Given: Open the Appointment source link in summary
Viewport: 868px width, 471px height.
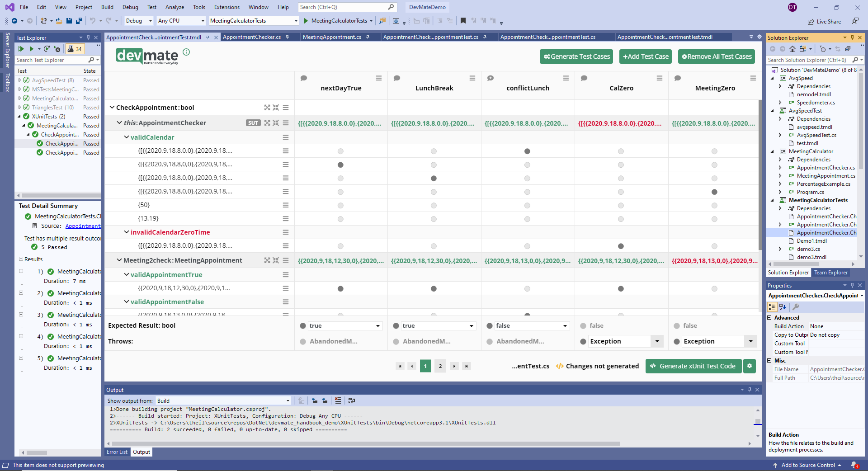Looking at the screenshot, I should click(x=83, y=226).
